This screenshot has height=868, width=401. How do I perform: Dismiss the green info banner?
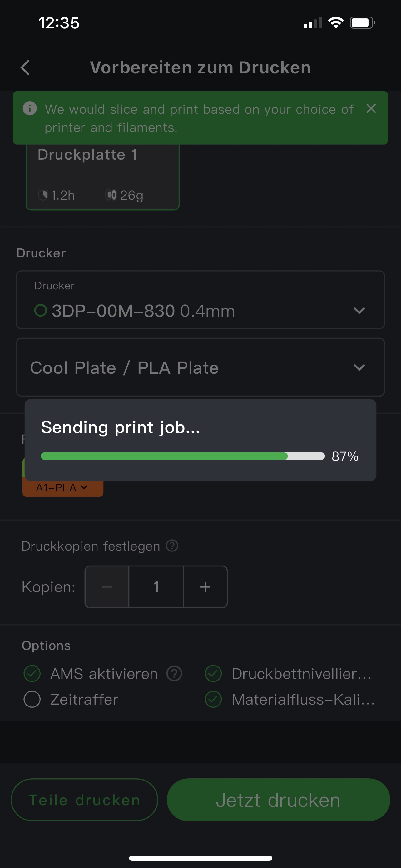(x=371, y=108)
